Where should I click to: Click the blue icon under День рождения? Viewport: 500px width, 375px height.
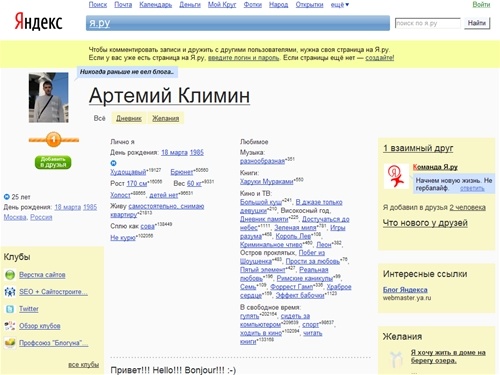pyautogui.click(x=113, y=163)
